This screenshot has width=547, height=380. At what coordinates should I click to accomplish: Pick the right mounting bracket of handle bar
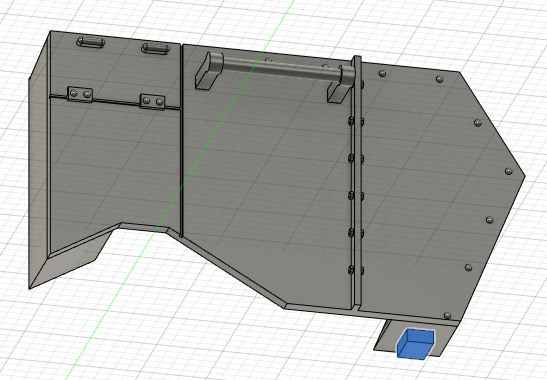340,84
